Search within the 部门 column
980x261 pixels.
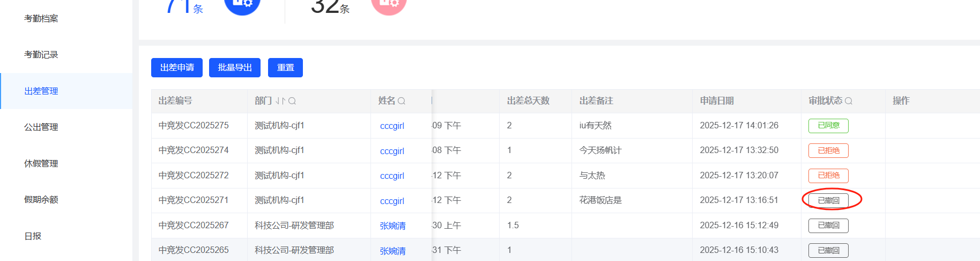click(292, 101)
